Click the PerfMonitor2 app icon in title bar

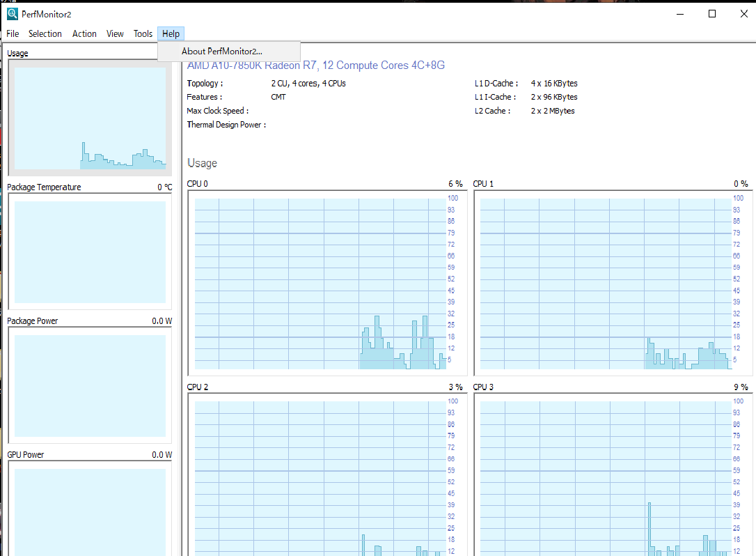[13, 14]
